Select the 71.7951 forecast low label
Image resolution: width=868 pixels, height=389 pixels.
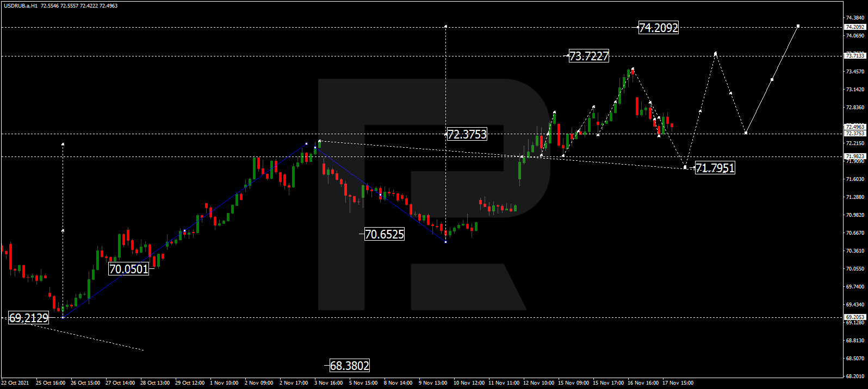click(x=715, y=168)
